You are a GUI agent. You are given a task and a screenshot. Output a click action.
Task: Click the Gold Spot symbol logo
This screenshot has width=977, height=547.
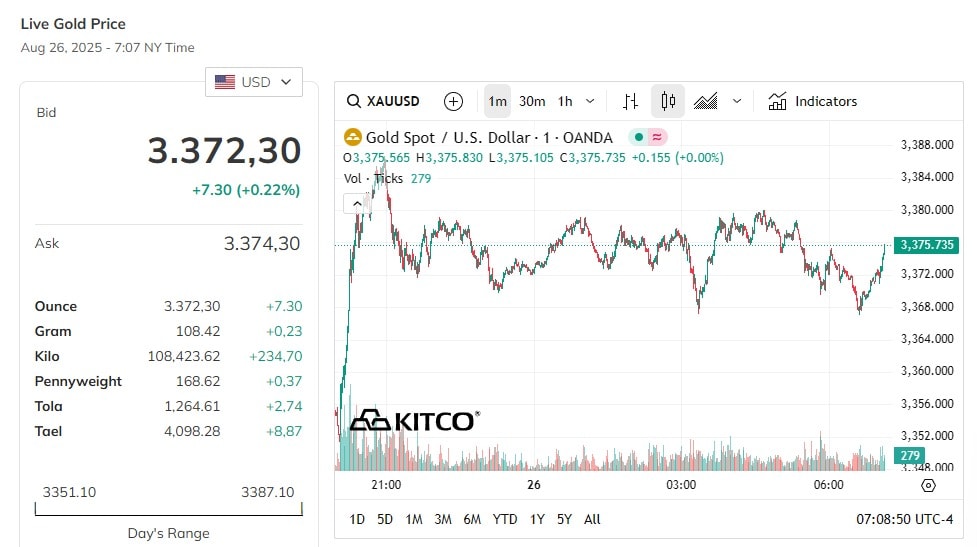click(353, 137)
